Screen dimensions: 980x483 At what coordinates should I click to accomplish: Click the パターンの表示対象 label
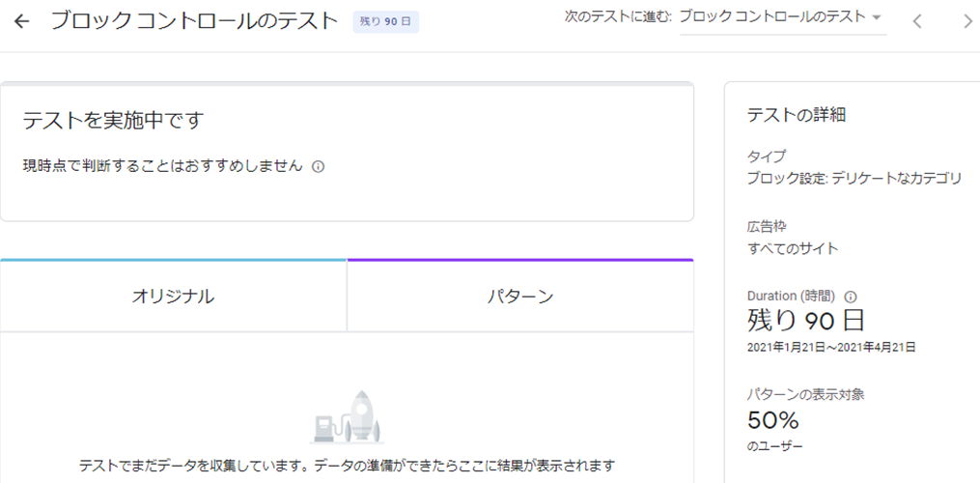pos(805,395)
